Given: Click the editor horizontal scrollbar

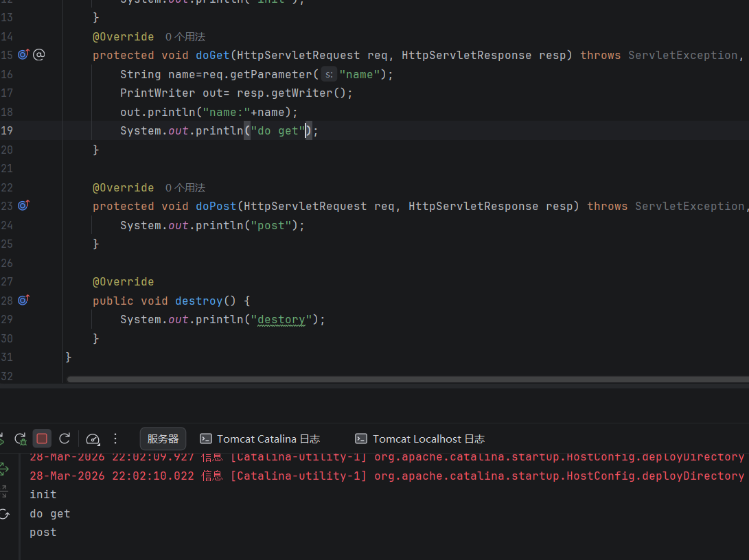Looking at the screenshot, I should (408, 380).
